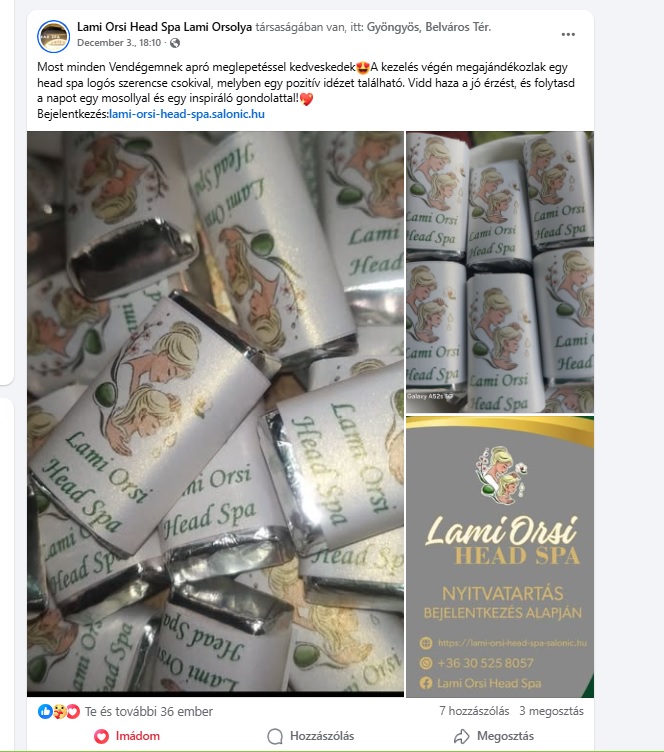This screenshot has height=752, width=664.
Task: Click the December 3., 18:10 timestamp
Action: point(119,43)
